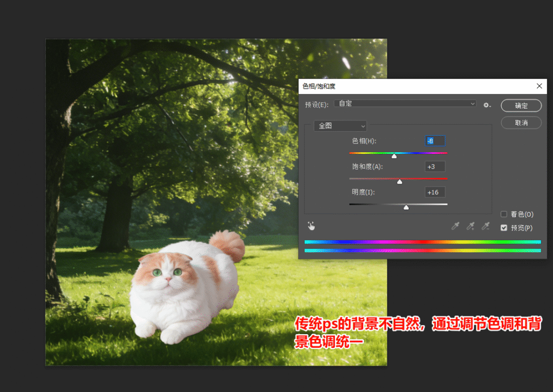Image resolution: width=553 pixels, height=392 pixels.
Task: Cancel the dialog with 取消
Action: pyautogui.click(x=521, y=123)
